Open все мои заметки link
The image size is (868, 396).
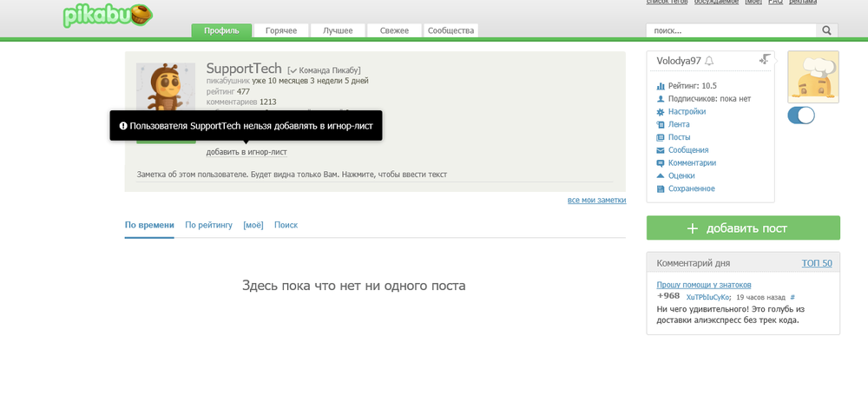[x=597, y=200]
